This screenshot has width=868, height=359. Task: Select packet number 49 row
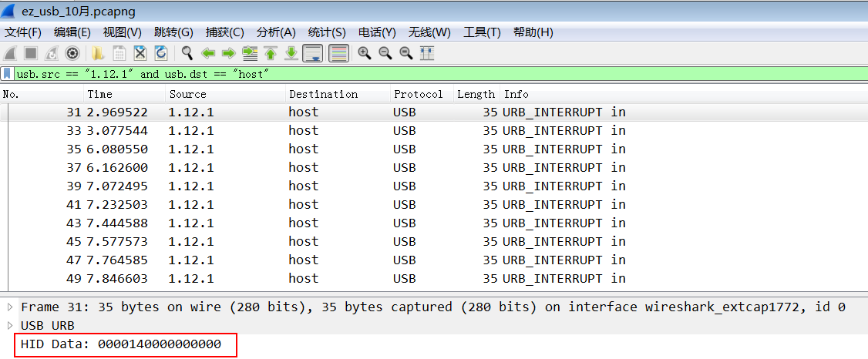(x=434, y=278)
